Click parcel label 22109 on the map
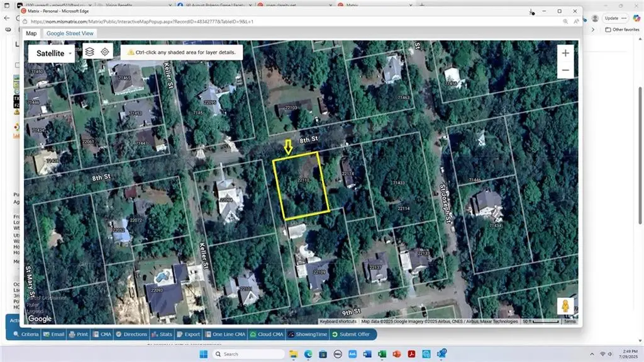Screen dimensions: 644x362 [x=319, y=272]
